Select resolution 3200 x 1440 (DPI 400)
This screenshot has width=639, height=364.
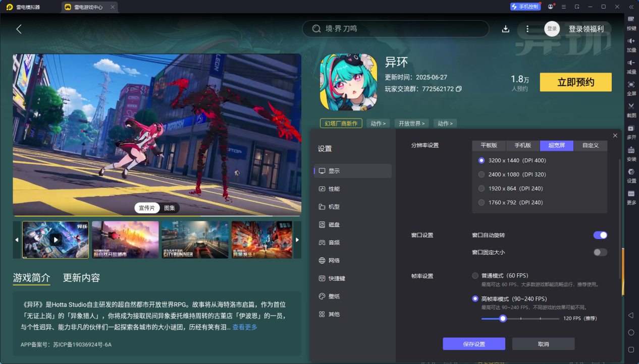point(513,160)
